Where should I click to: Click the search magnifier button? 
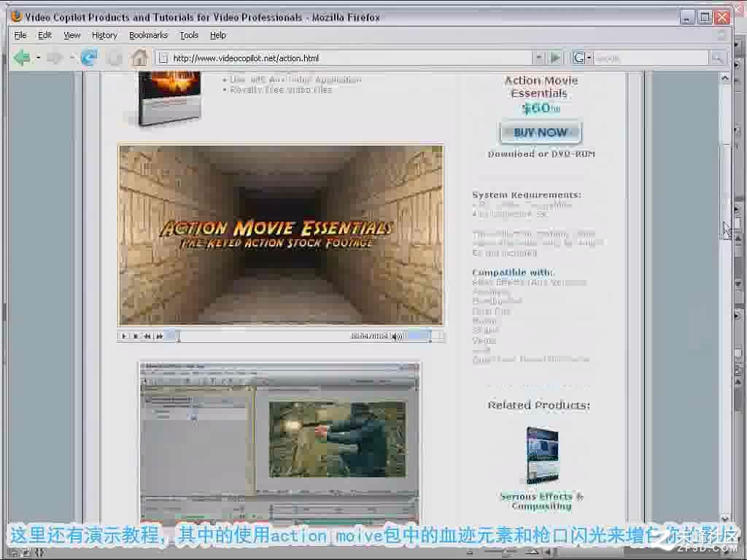717,58
